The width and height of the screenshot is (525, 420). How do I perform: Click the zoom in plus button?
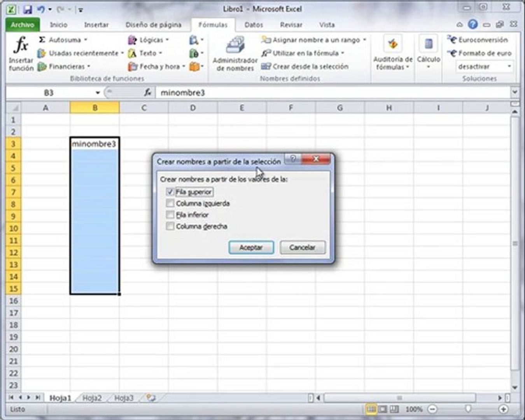point(503,409)
